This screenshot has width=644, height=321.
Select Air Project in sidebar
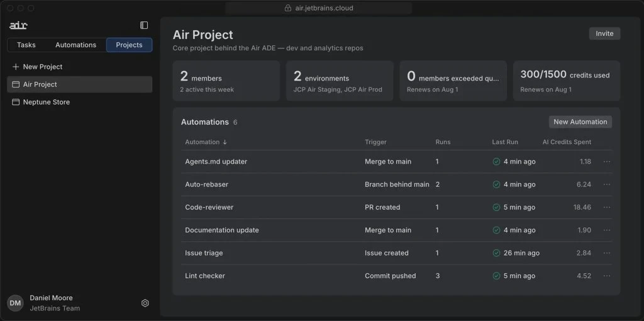(80, 84)
